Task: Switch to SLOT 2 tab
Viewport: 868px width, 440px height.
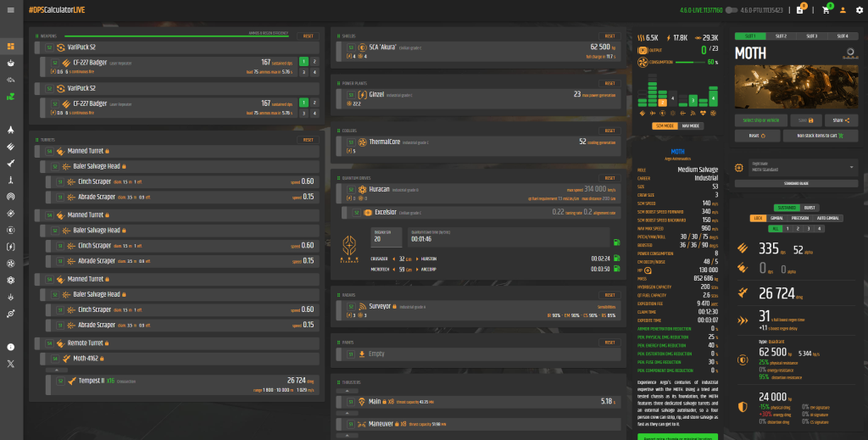Action: (x=781, y=36)
